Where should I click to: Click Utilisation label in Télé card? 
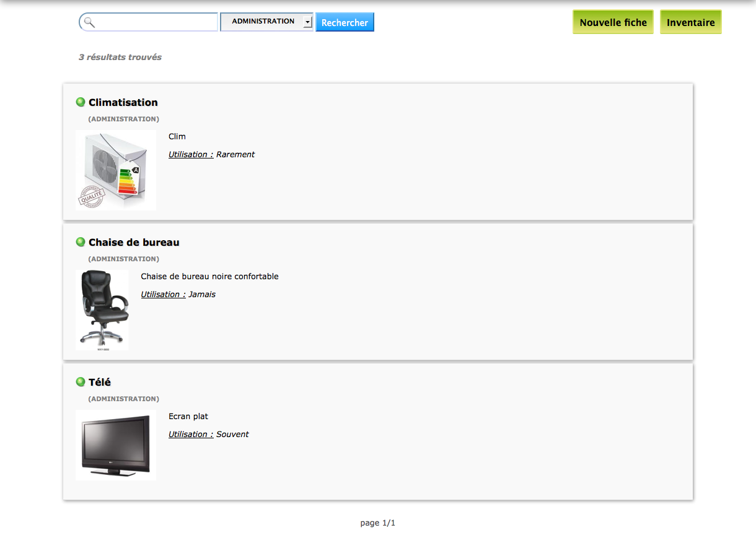(x=191, y=434)
